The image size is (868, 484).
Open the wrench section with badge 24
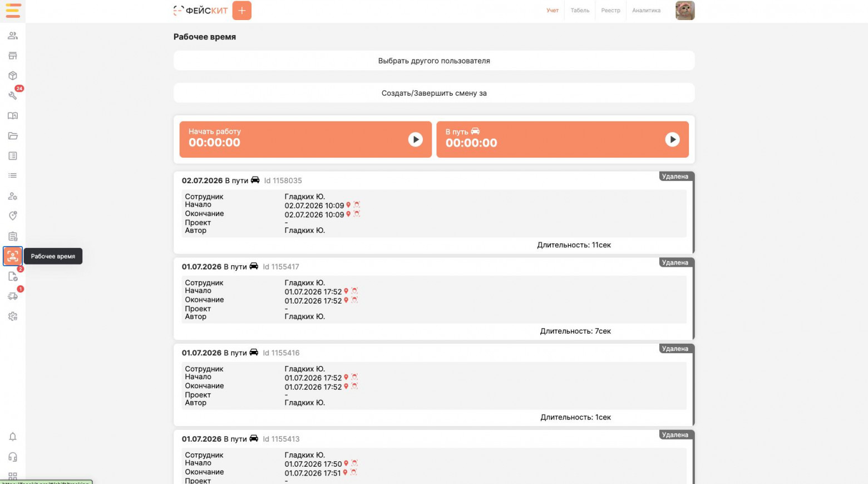tap(13, 95)
